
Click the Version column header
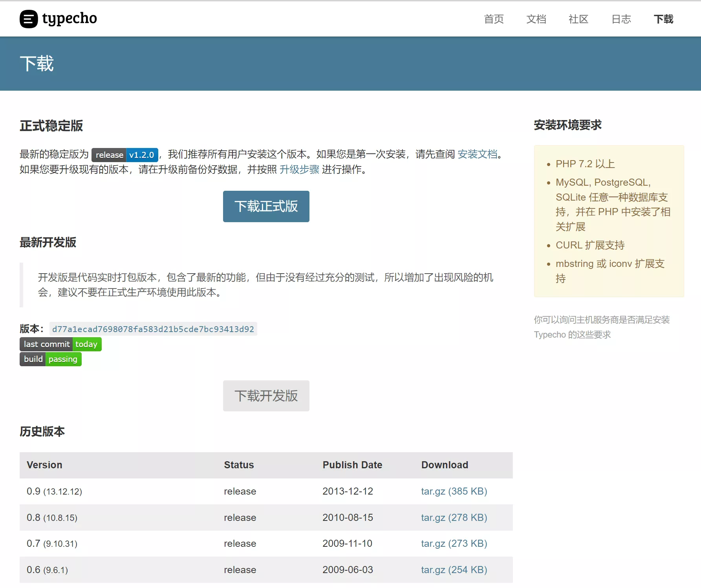tap(44, 465)
